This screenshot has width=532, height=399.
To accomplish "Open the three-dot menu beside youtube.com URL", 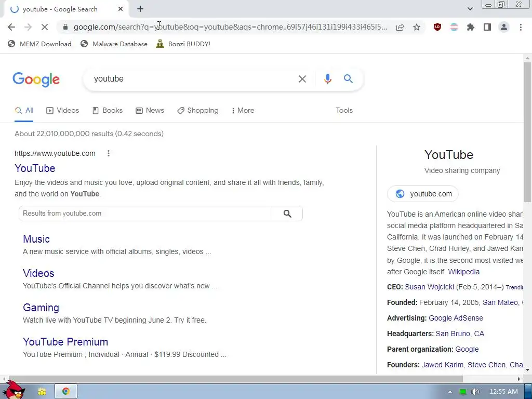I will pos(109,153).
